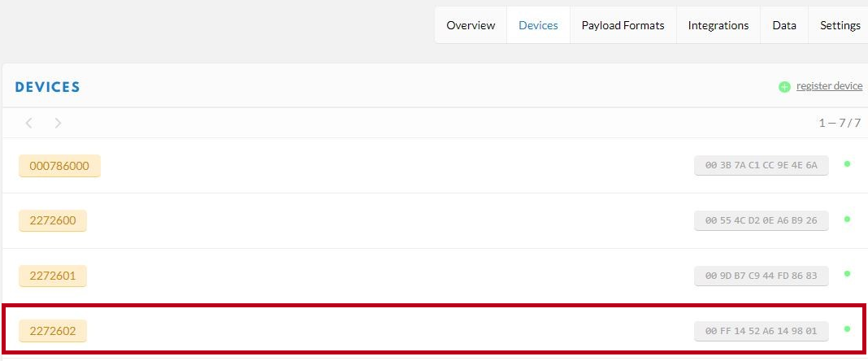
Task: Click the green plus icon beside register device
Action: (784, 87)
